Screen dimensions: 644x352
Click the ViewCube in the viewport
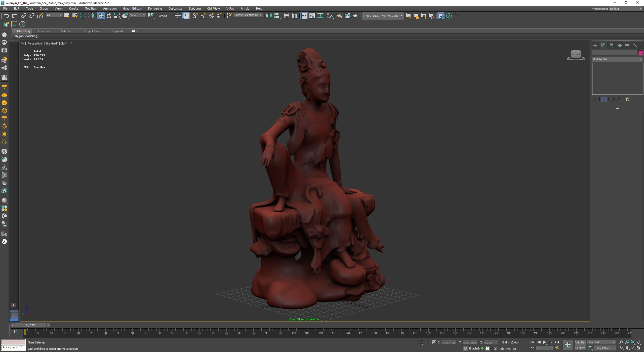576,55
